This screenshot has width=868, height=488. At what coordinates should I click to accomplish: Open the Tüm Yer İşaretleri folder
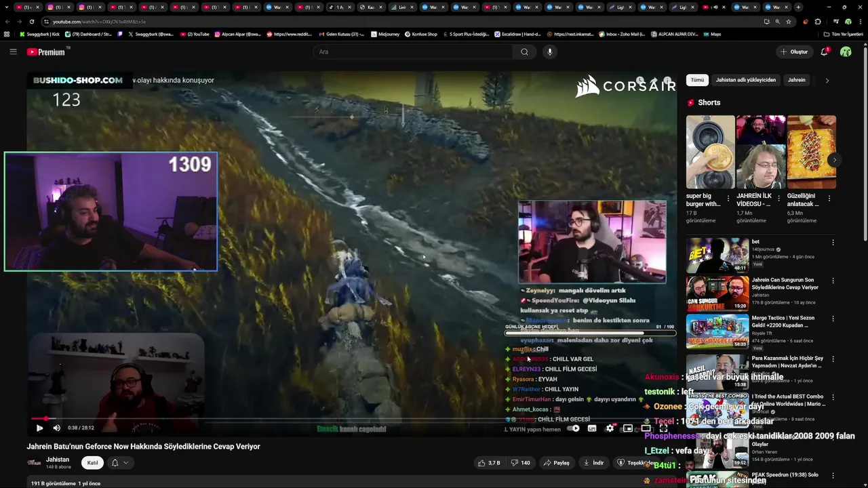pos(843,34)
